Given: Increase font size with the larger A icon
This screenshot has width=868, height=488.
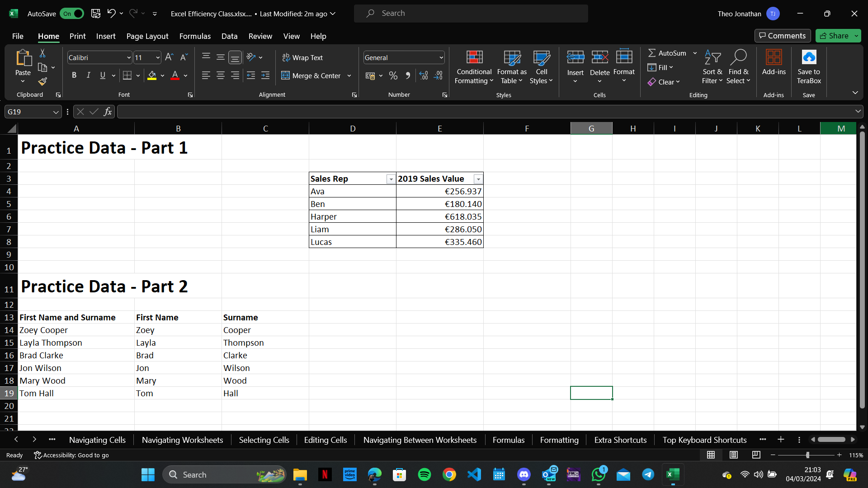Looking at the screenshot, I should (x=169, y=57).
